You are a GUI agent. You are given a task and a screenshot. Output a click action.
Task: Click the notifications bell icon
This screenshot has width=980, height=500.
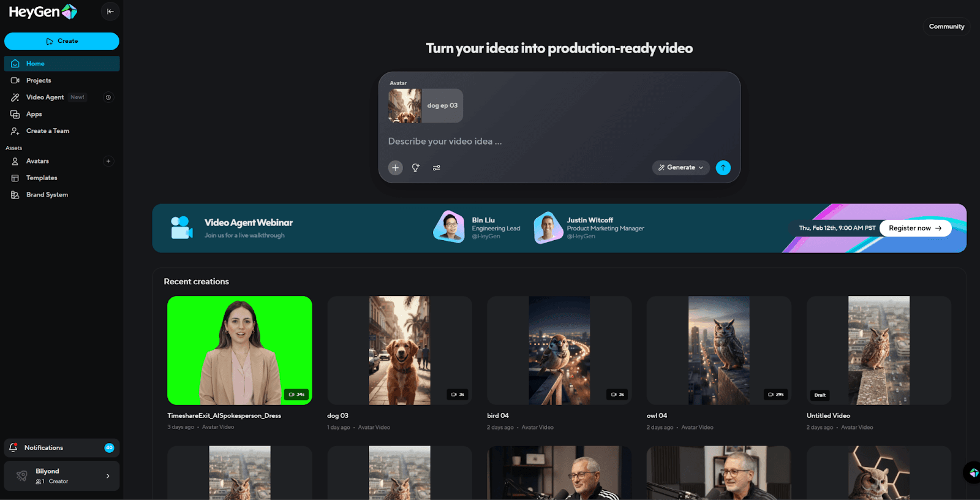pos(13,448)
